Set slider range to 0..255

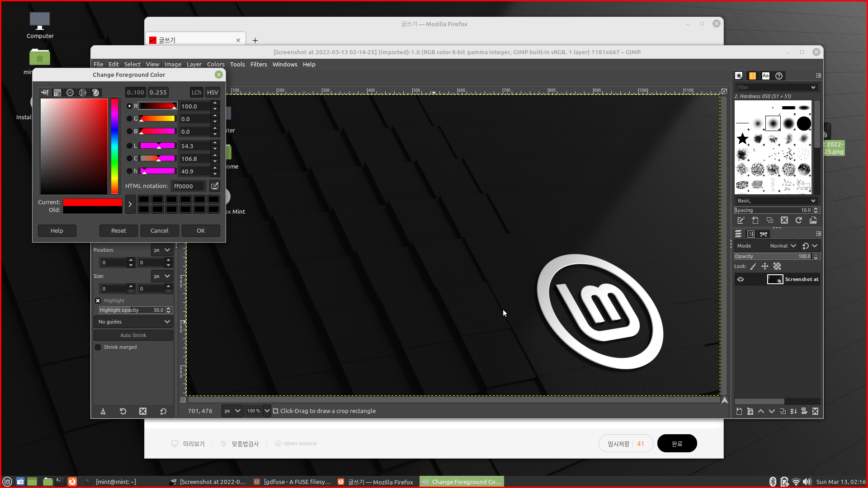[x=158, y=92]
